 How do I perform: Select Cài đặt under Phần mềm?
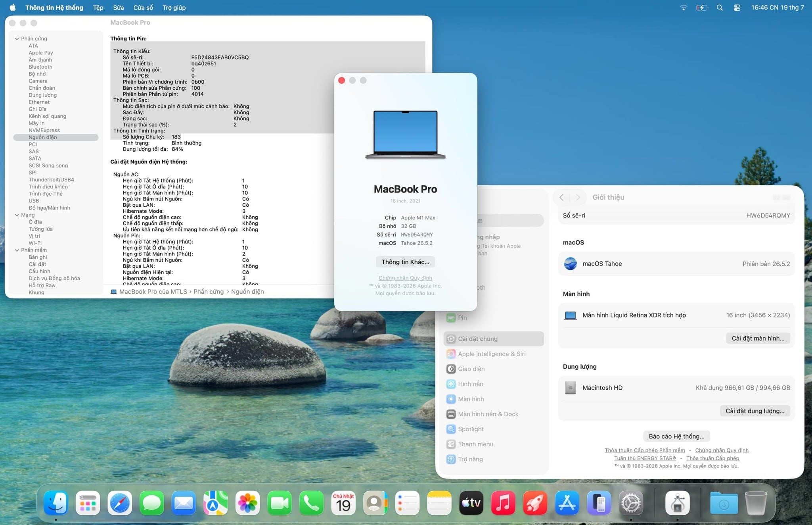click(x=56, y=264)
